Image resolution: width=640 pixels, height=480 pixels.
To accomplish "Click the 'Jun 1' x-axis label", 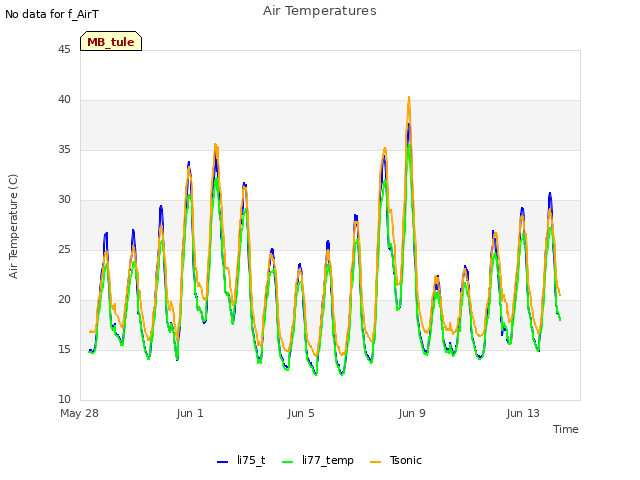I will (x=190, y=413).
